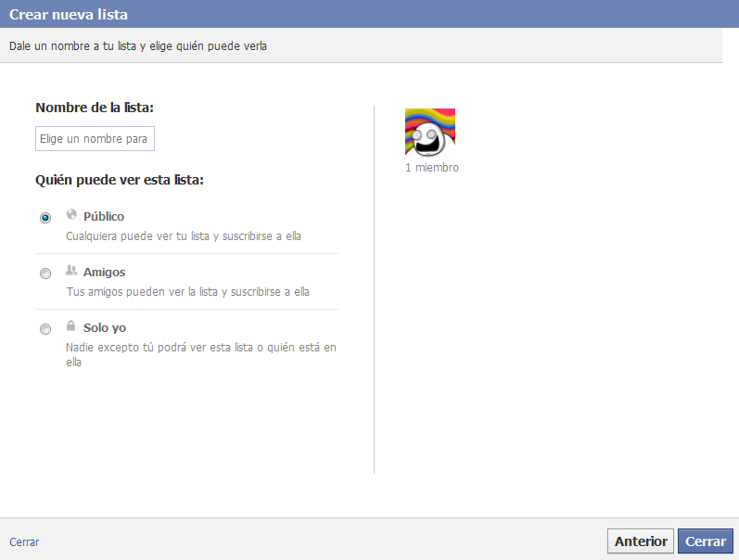This screenshot has height=560, width=739.
Task: Click the Solo yo option label
Action: click(x=105, y=327)
